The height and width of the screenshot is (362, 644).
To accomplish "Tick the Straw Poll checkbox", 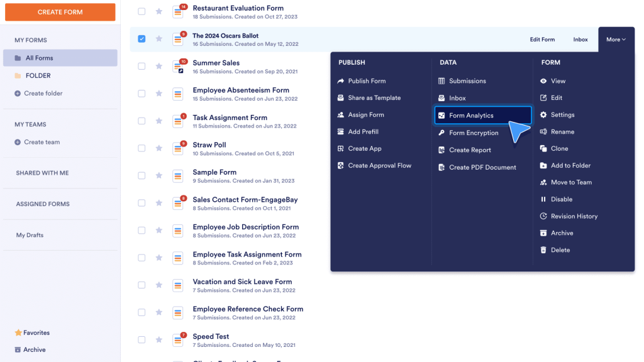I will (x=142, y=148).
